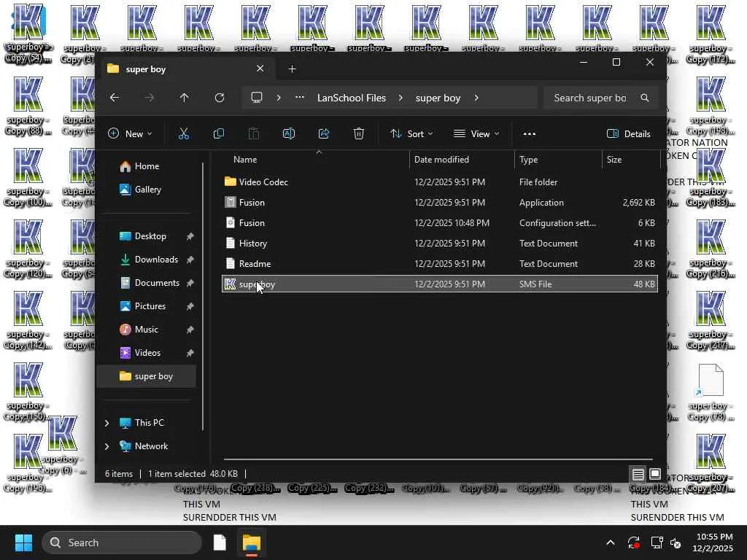Add a new tab with plus button
This screenshot has width=747, height=560.
[293, 69]
